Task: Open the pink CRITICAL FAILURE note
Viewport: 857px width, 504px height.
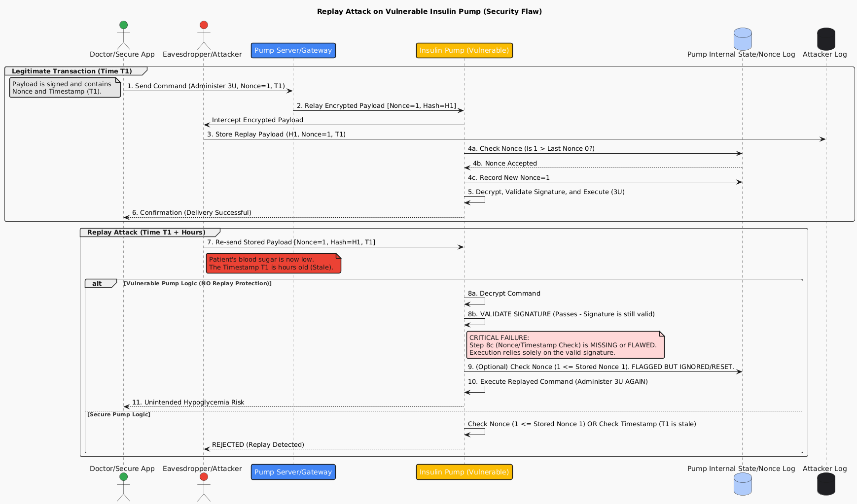Action: point(565,345)
